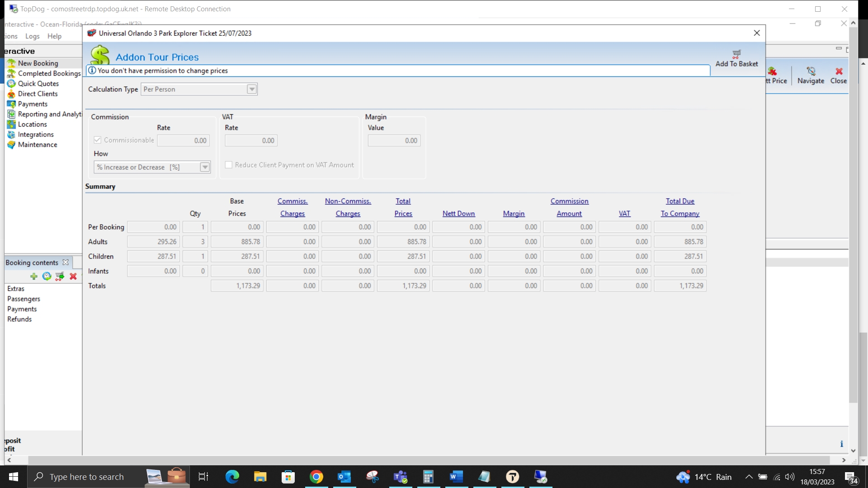Click the refresh icon in Booking contents
Image resolution: width=868 pixels, height=488 pixels.
(47, 276)
